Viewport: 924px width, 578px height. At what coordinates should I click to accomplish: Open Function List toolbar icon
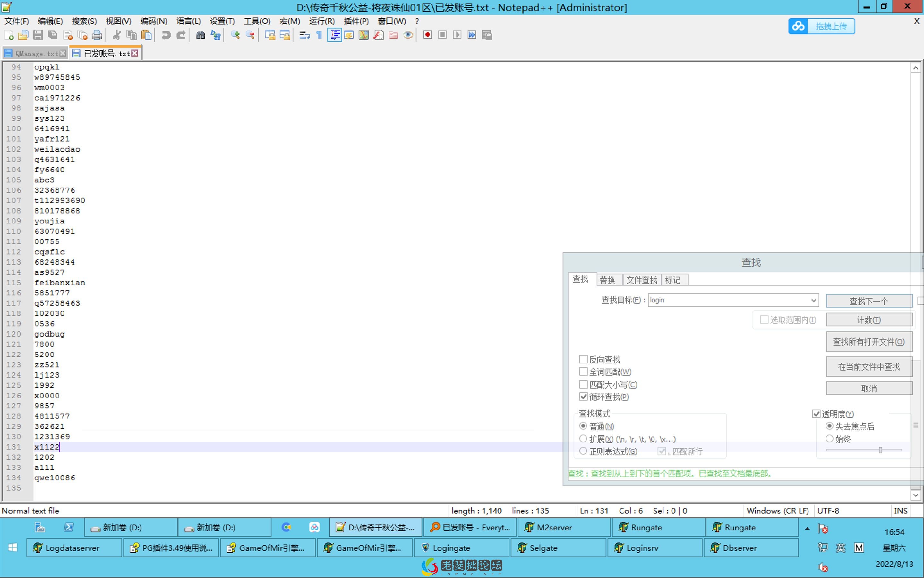[x=379, y=35]
